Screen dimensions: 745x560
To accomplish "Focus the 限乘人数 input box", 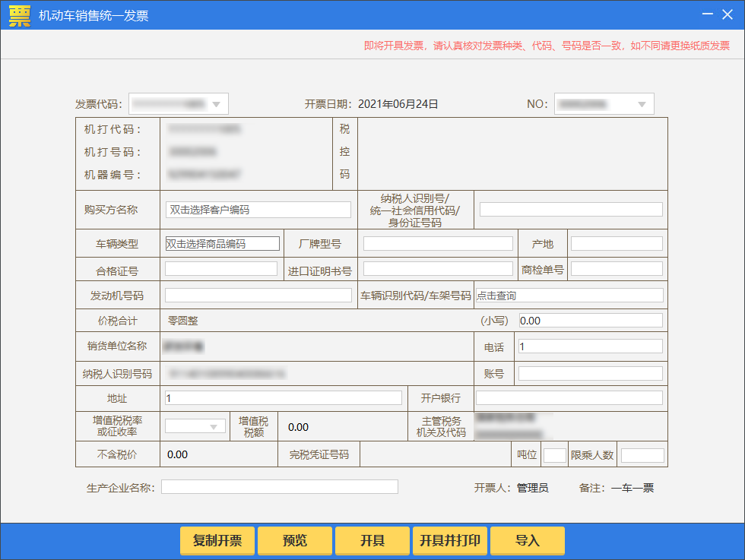I will 642,455.
